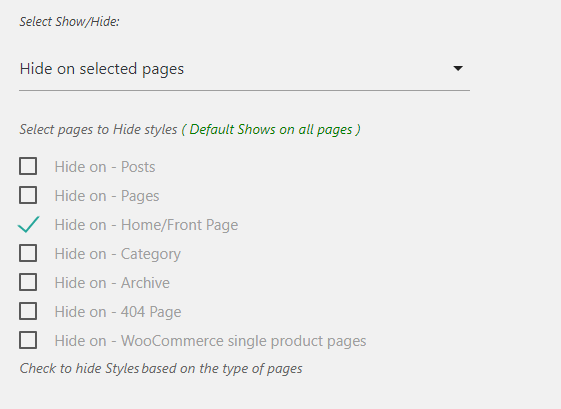This screenshot has height=409, width=561.
Task: Tick the WooCommerce single product pages checkbox
Action: coord(28,340)
